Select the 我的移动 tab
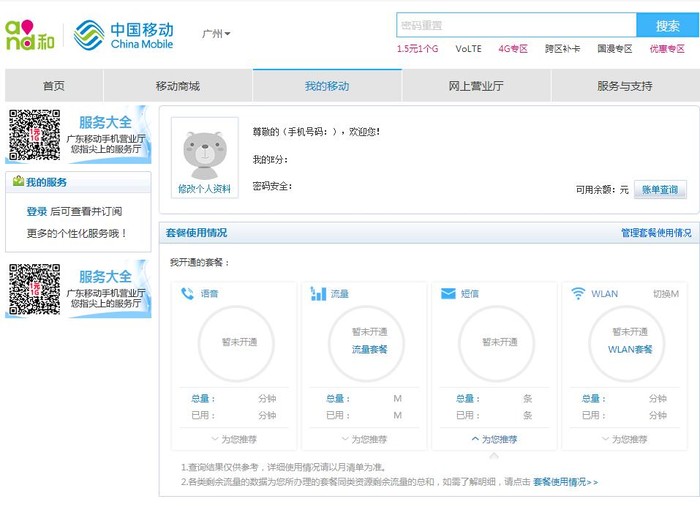The width and height of the screenshot is (700, 507). [327, 86]
